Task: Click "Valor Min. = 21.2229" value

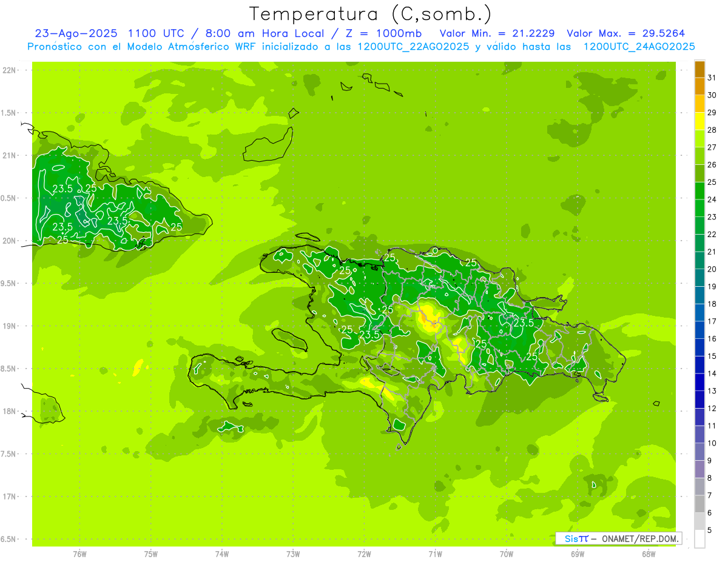Action: pyautogui.click(x=497, y=33)
